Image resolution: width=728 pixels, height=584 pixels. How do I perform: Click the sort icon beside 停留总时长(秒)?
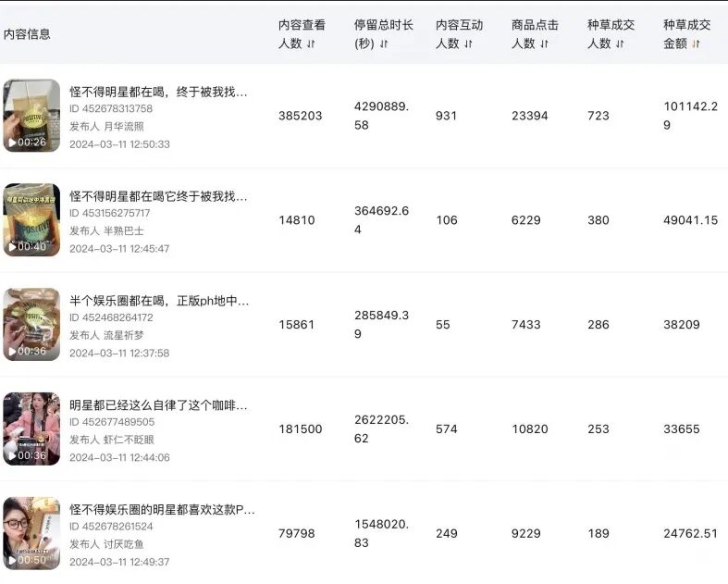(384, 43)
